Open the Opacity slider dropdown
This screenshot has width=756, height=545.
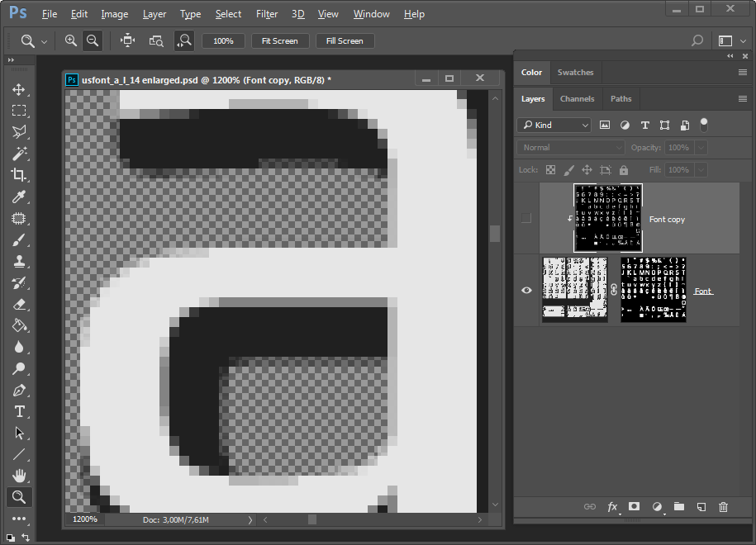point(701,148)
